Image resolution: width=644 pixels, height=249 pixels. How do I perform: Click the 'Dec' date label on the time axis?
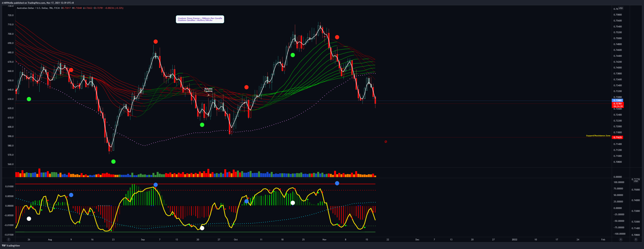(417, 240)
